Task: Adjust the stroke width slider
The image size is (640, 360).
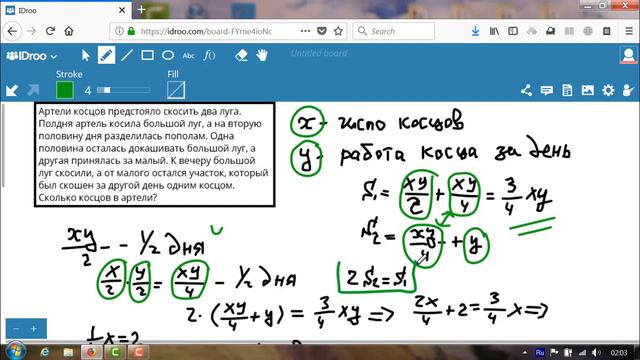Action: (x=123, y=90)
